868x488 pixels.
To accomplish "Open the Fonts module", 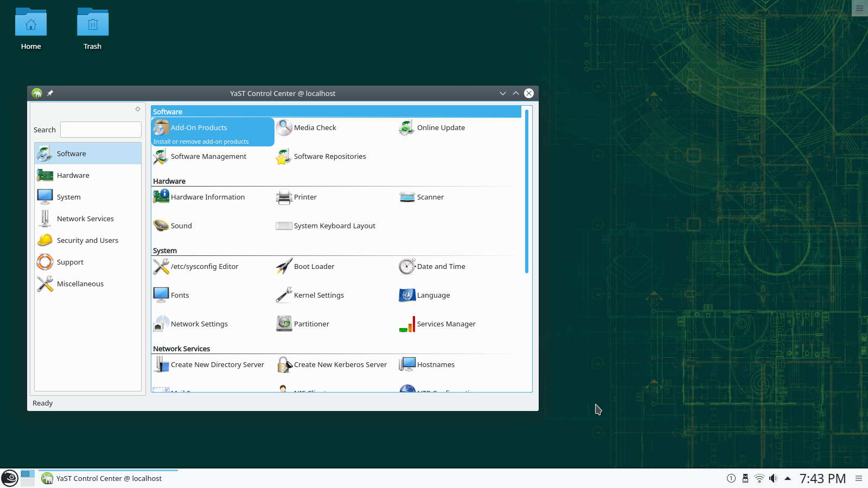I will click(x=171, y=296).
